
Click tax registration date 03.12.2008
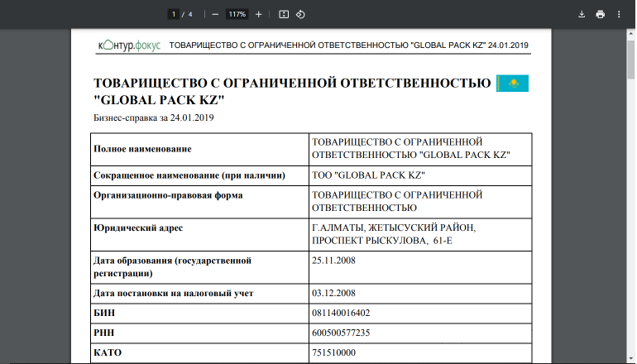pyautogui.click(x=333, y=293)
